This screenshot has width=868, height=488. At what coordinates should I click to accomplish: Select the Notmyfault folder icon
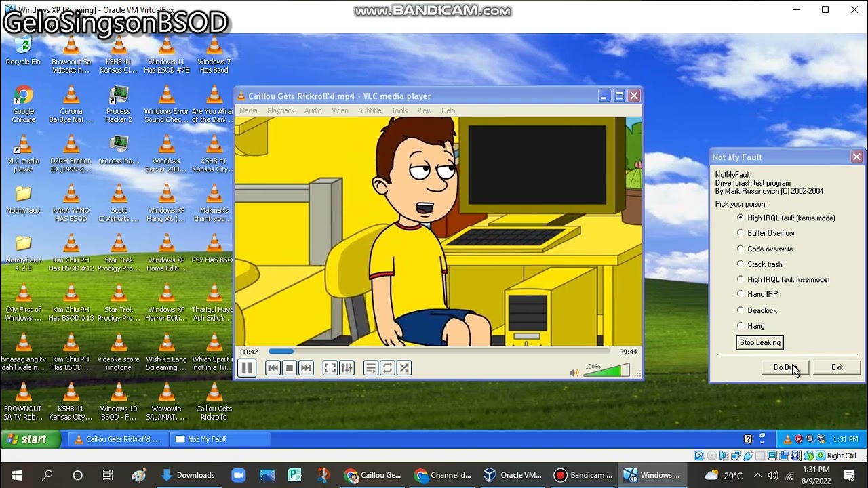tap(23, 200)
